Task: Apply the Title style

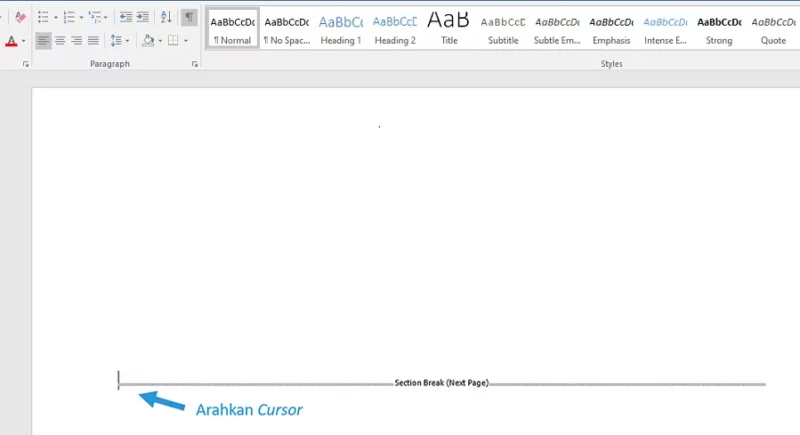Action: pos(449,29)
